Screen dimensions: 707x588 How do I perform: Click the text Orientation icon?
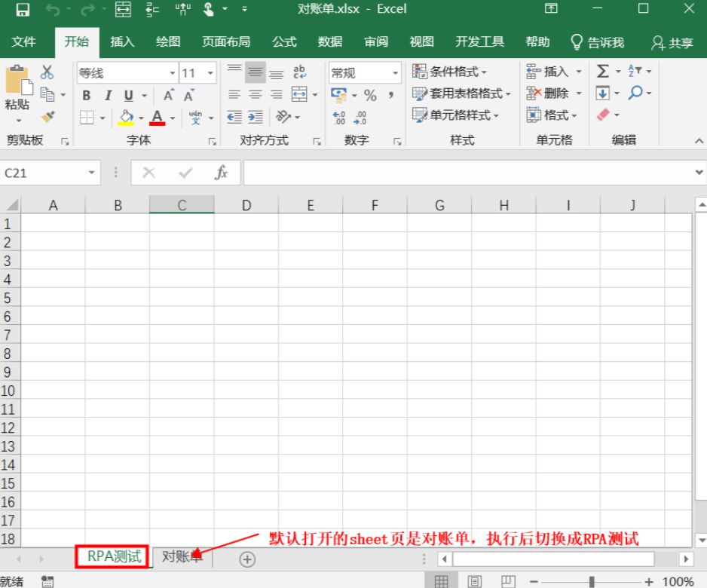(x=283, y=117)
